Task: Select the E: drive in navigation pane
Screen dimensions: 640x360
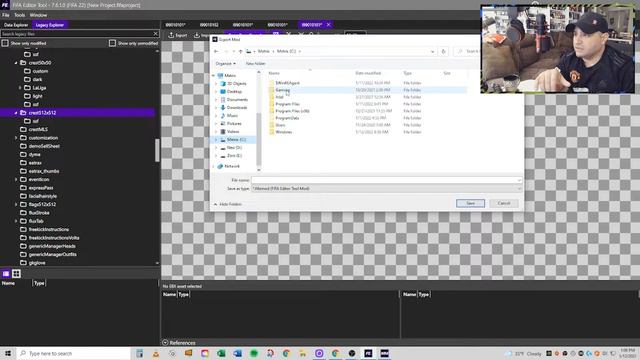Action: (x=234, y=156)
